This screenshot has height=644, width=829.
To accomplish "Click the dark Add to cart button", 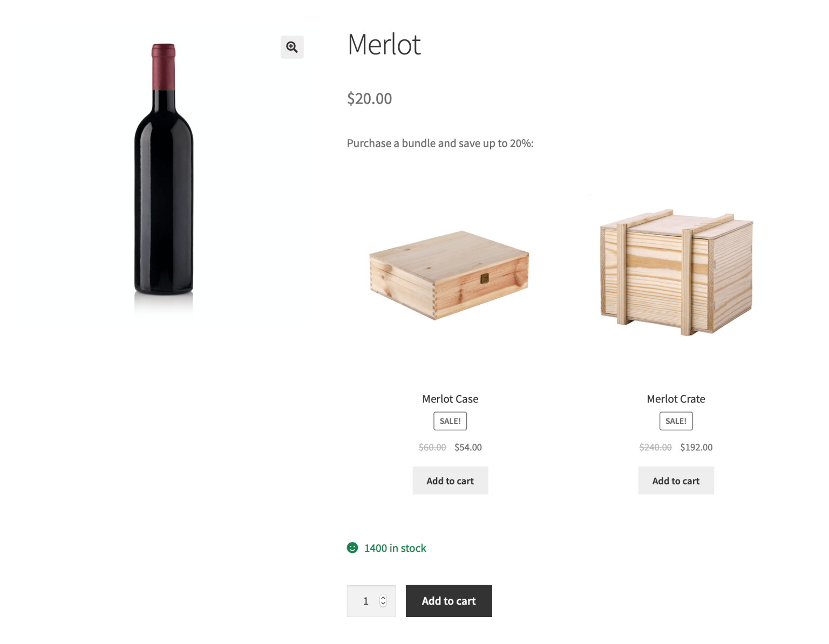I will (x=449, y=601).
